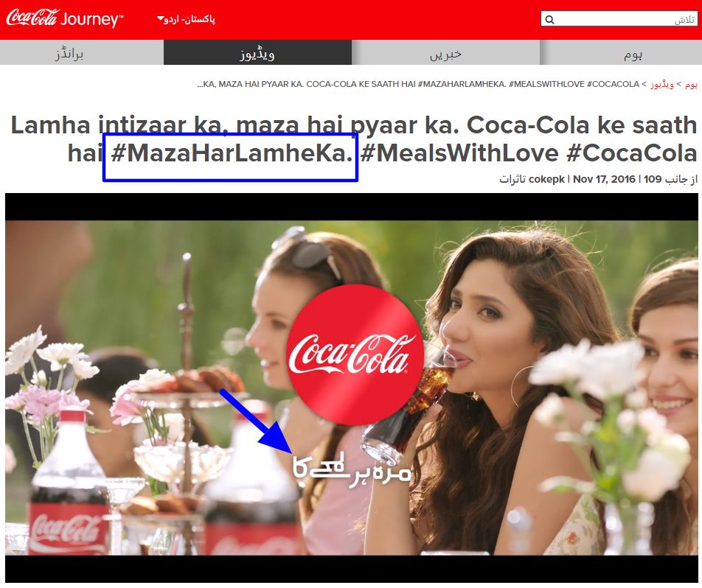This screenshot has width=702, height=588.
Task: Open the Pakistan-Urdu region dropdown
Action: [187, 20]
